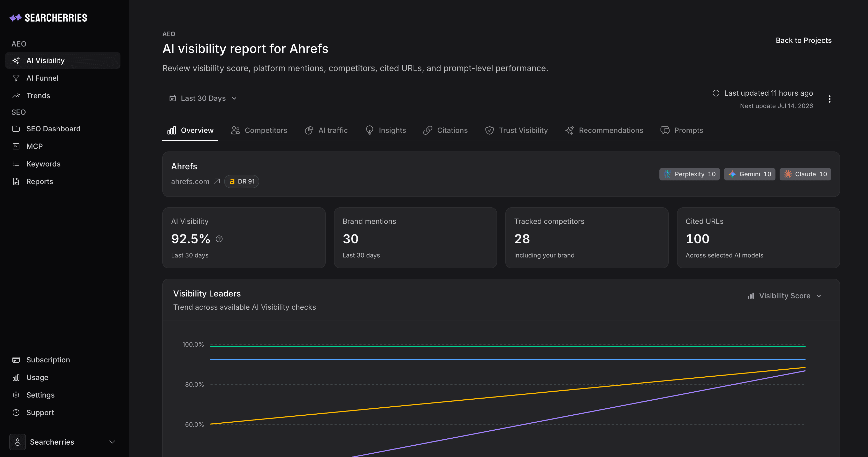This screenshot has height=457, width=868.
Task: Click Back to Projects link
Action: point(803,40)
